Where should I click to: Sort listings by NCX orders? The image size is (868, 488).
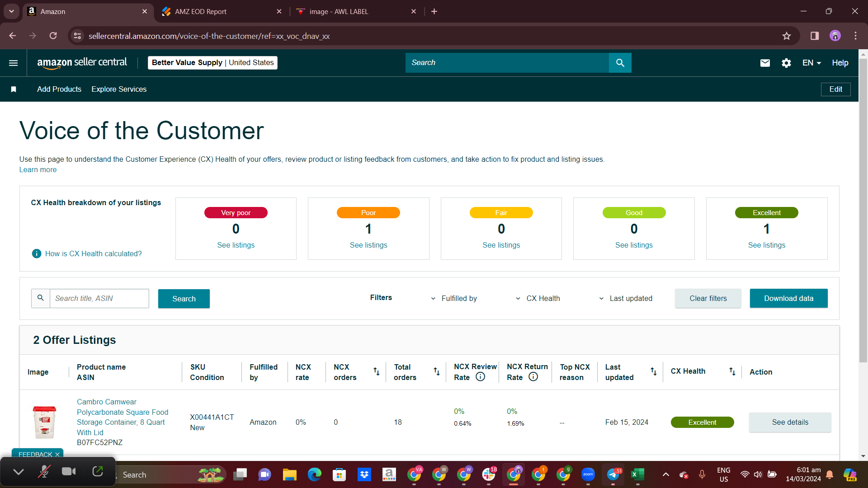click(x=376, y=371)
